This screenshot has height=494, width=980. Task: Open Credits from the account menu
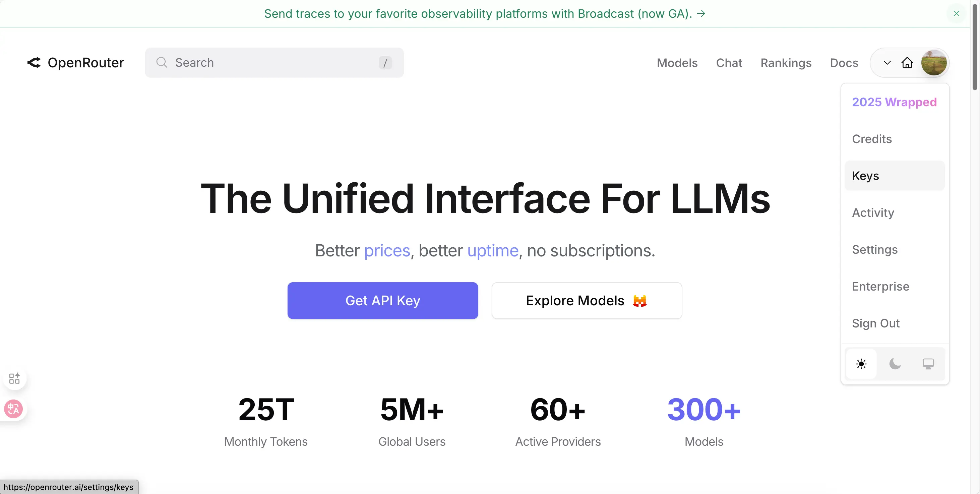point(871,139)
